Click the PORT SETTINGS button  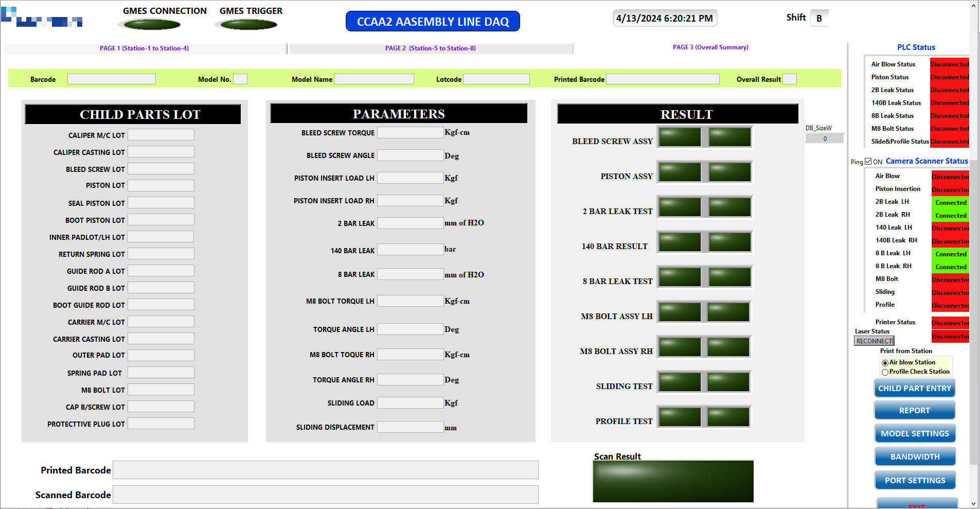(x=914, y=481)
